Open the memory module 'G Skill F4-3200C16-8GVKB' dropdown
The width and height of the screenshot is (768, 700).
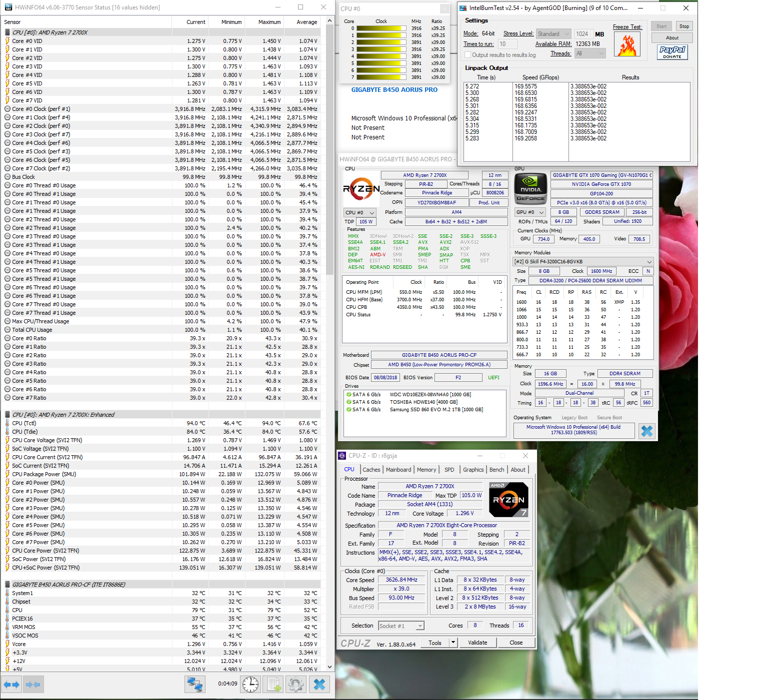tap(583, 262)
